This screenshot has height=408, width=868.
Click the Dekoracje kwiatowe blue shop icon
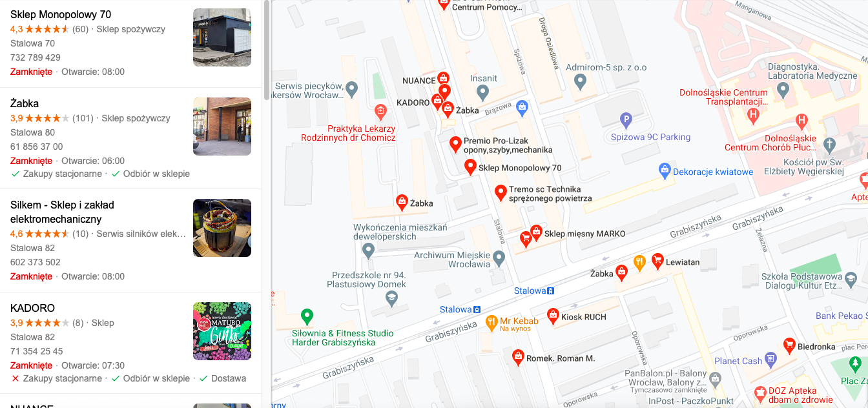click(665, 170)
